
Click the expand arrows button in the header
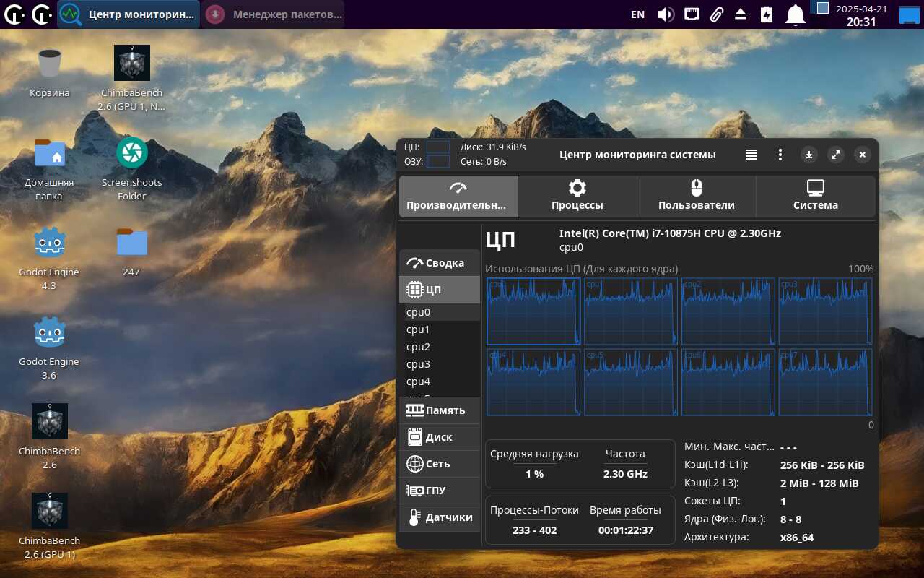(x=835, y=155)
